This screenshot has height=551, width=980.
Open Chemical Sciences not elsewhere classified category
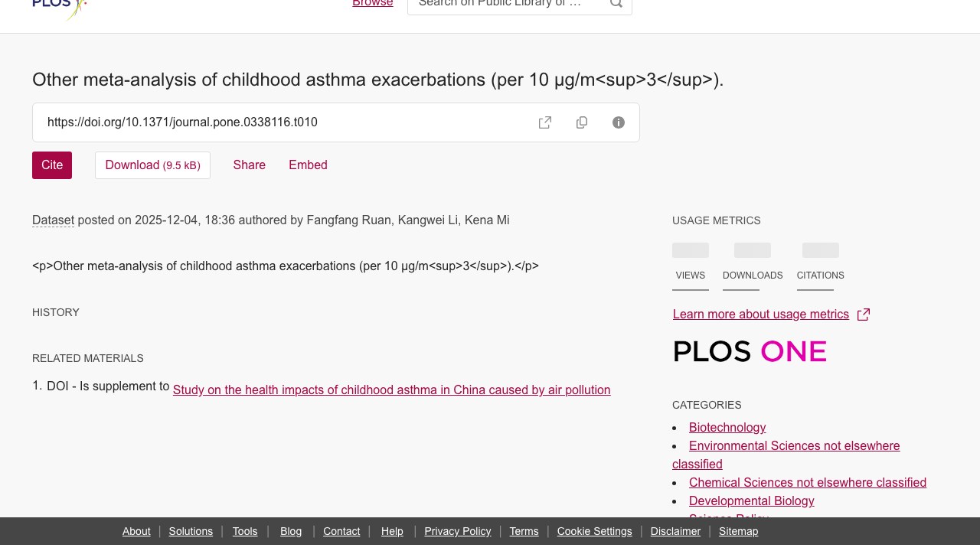click(808, 483)
